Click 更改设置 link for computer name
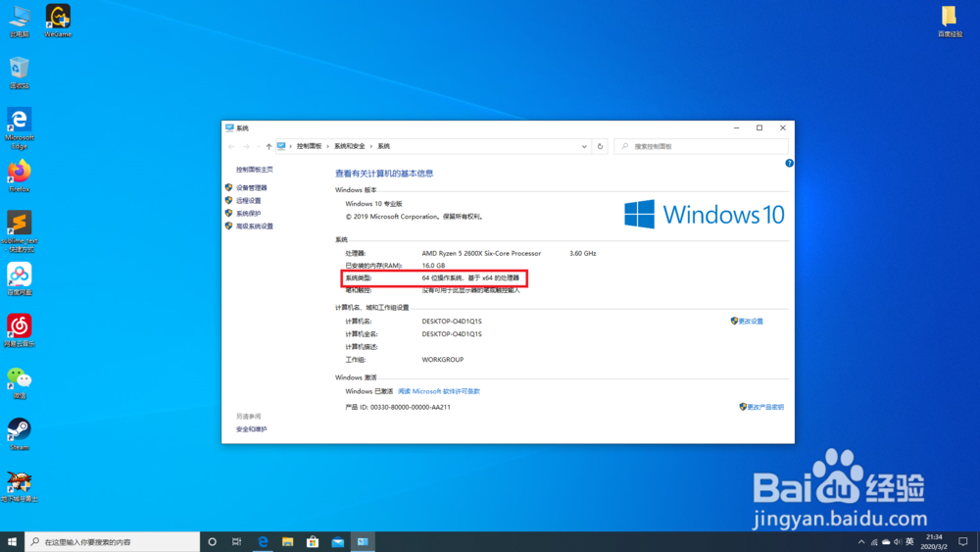The image size is (980, 552). (751, 322)
